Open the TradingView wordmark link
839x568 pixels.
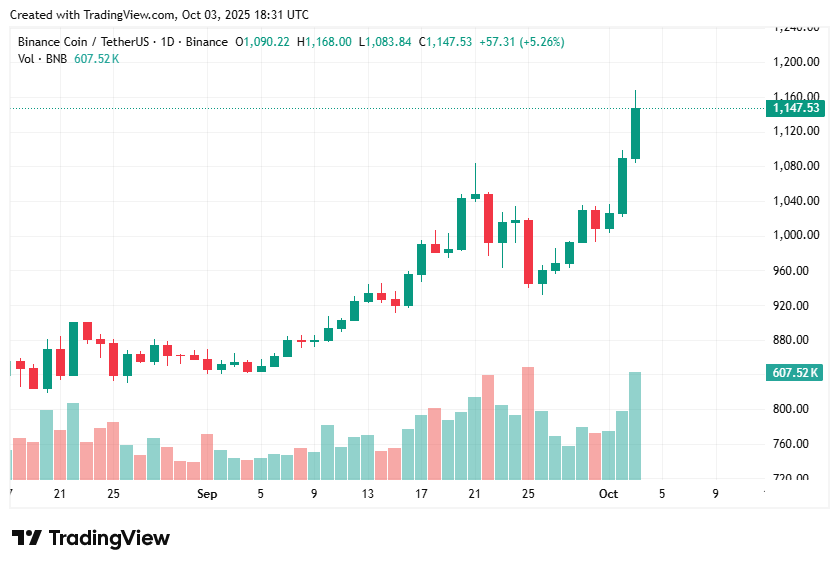click(109, 538)
